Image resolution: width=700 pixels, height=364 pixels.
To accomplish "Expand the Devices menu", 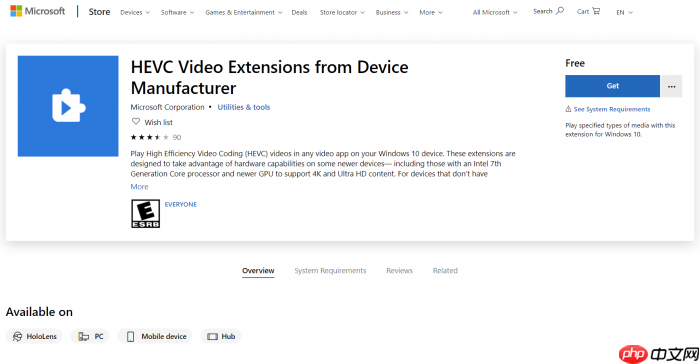I will point(135,13).
